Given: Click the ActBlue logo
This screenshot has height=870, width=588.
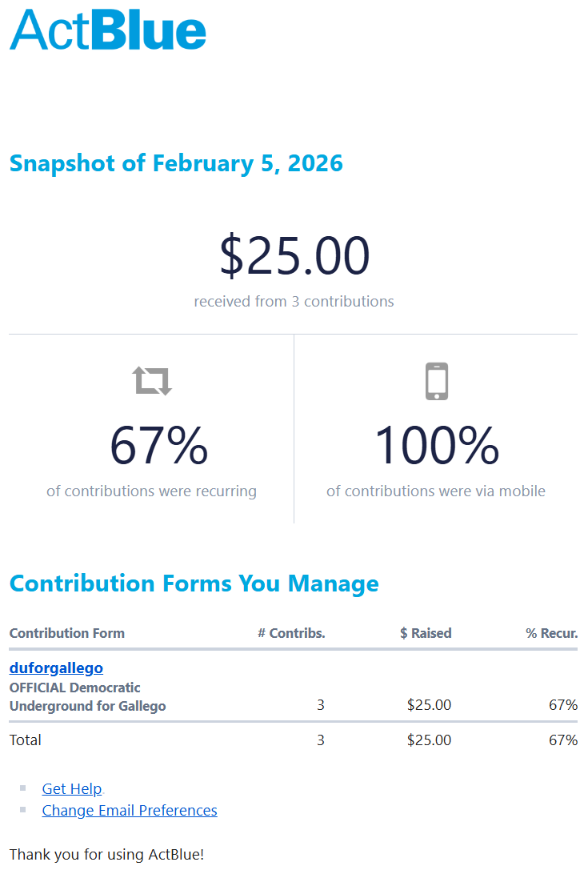Looking at the screenshot, I should click(108, 30).
